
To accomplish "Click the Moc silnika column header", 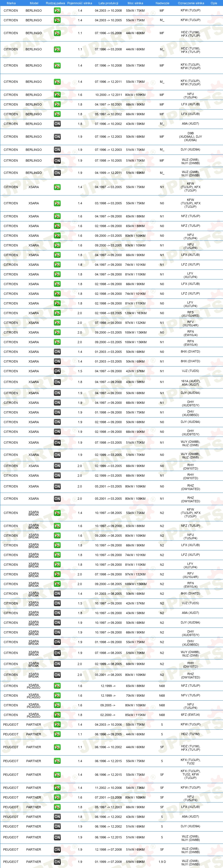I will pyautogui.click(x=135, y=3).
